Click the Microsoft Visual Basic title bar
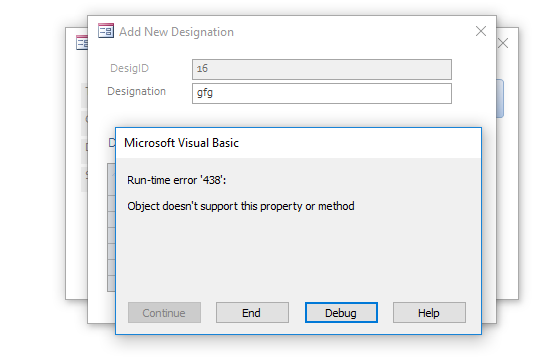Image resolution: width=548 pixels, height=362 pixels. pos(298,143)
